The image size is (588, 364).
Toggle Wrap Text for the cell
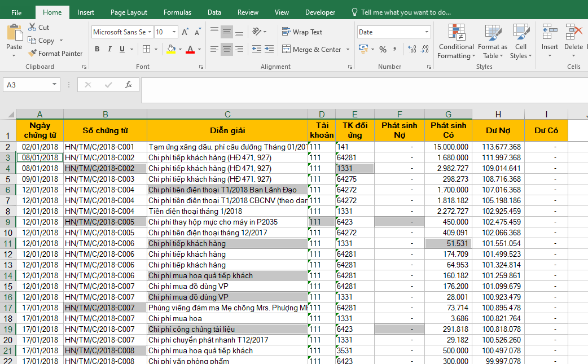302,32
